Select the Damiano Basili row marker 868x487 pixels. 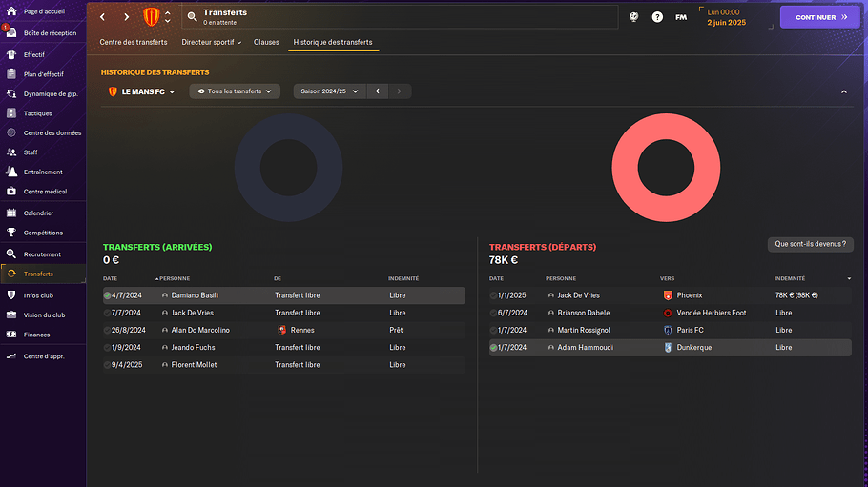tap(108, 295)
